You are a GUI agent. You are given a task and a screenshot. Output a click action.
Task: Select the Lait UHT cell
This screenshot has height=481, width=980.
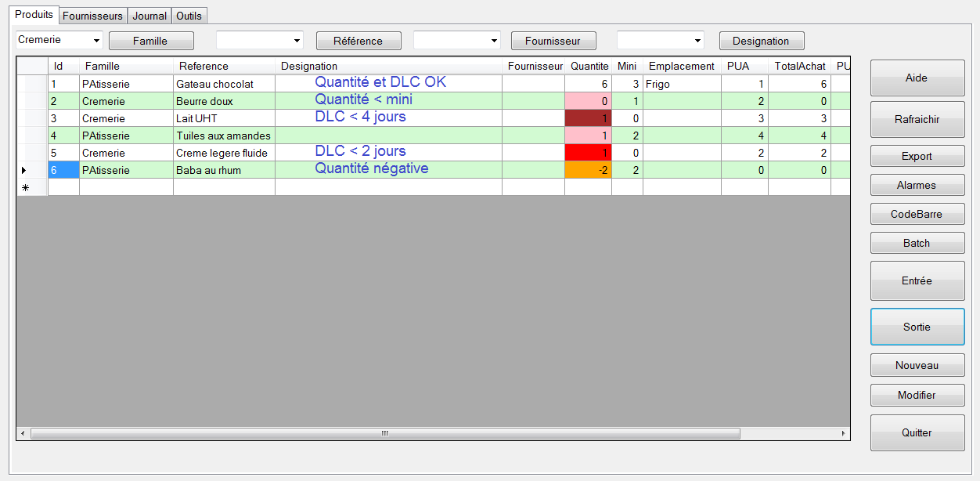click(x=224, y=118)
